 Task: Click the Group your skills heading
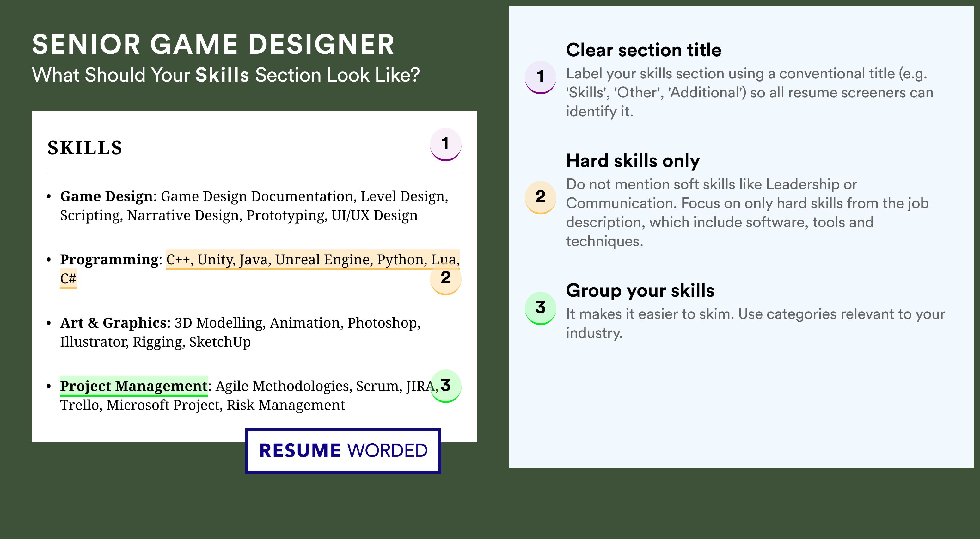[640, 290]
